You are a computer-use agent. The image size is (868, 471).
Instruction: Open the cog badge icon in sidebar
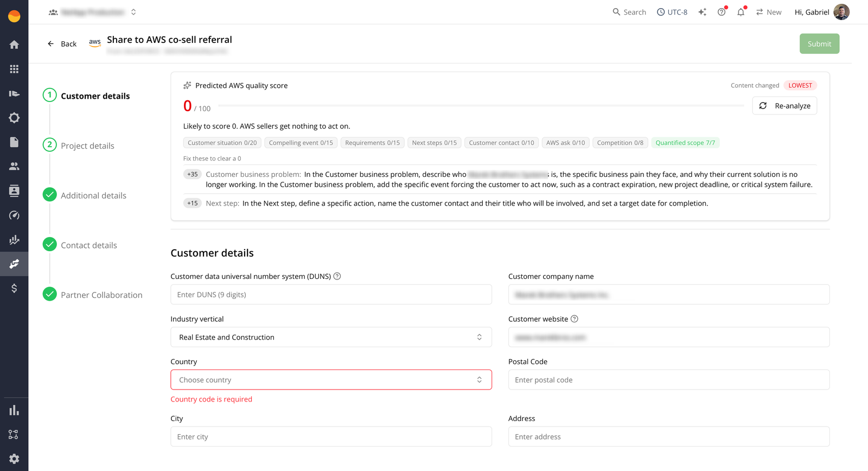pos(14,118)
